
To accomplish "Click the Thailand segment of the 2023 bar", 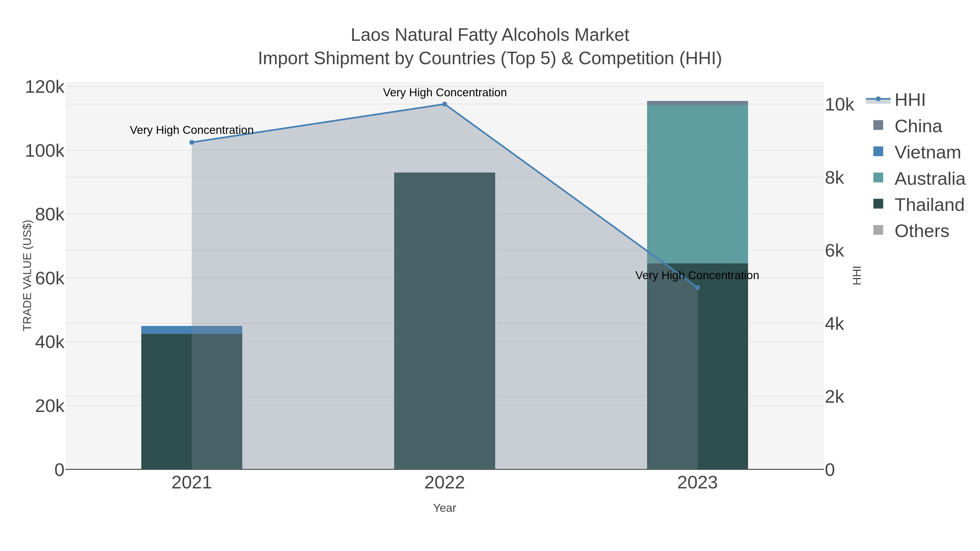I will [697, 367].
